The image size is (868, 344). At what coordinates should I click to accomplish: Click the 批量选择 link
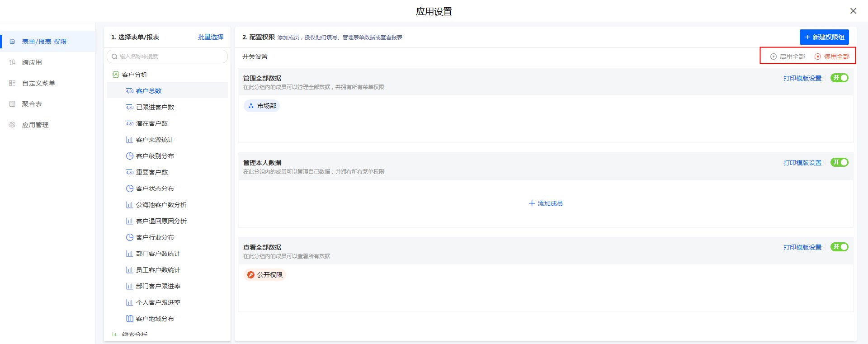[210, 37]
